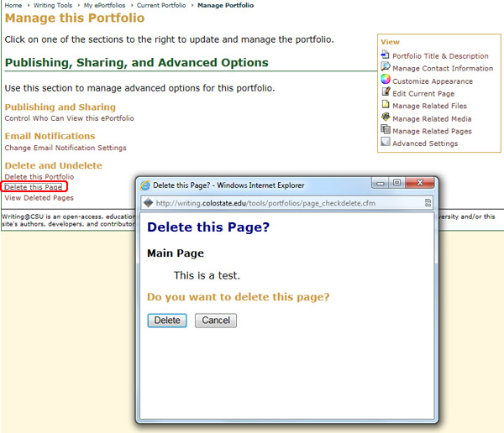Viewport: 504px width, 433px height.
Task: Go to Home breadcrumb
Action: 13,6
